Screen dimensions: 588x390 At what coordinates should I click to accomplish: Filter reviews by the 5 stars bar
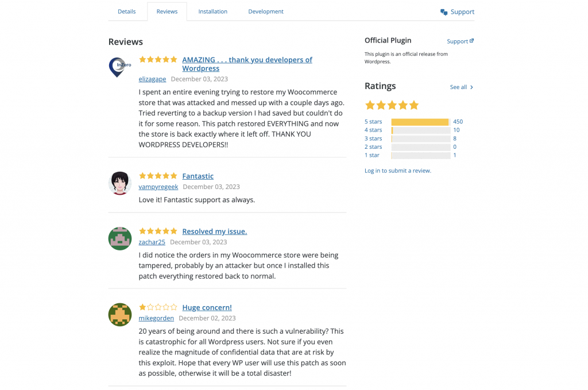click(420, 122)
